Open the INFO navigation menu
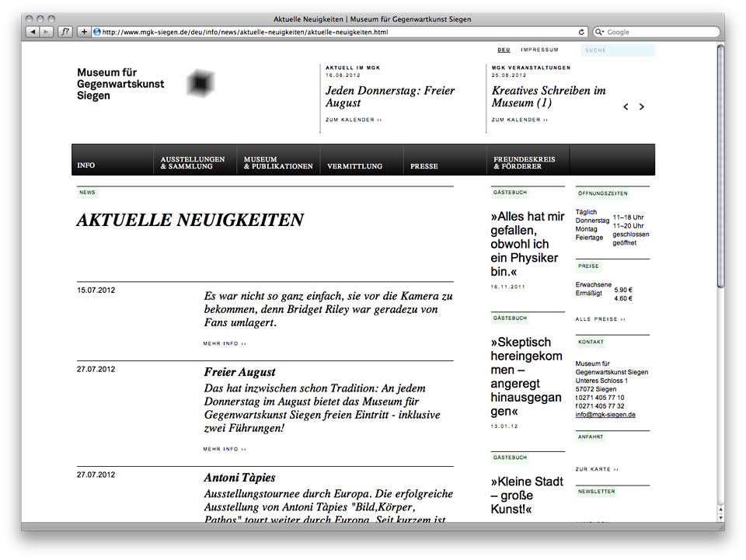 (x=86, y=165)
